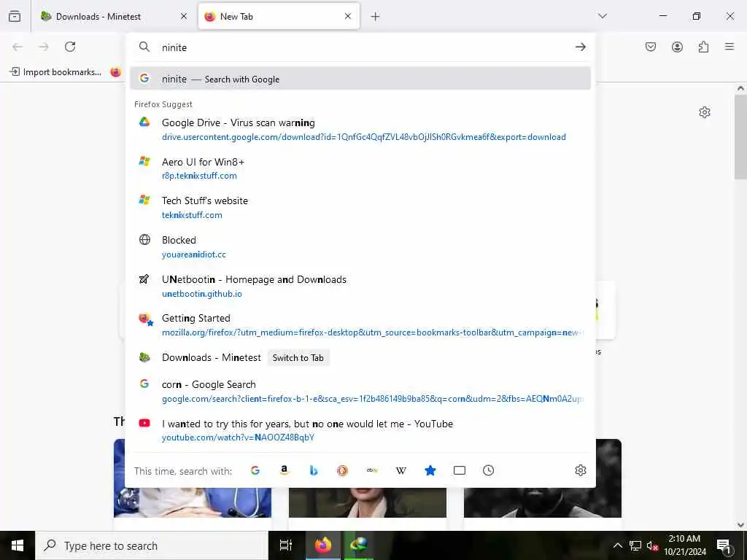Click the go arrow in address bar
This screenshot has width=747, height=560.
click(580, 47)
